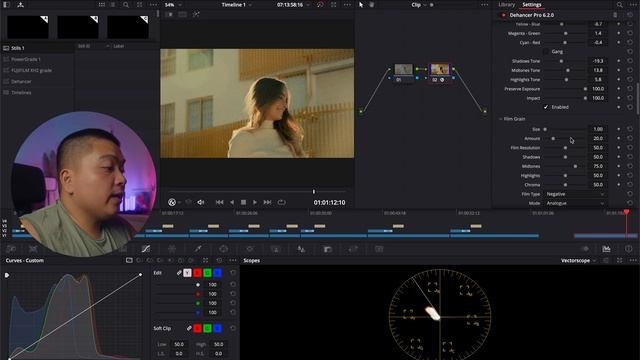640x360 pixels.
Task: Open the Curves palette icon
Action: point(146,249)
